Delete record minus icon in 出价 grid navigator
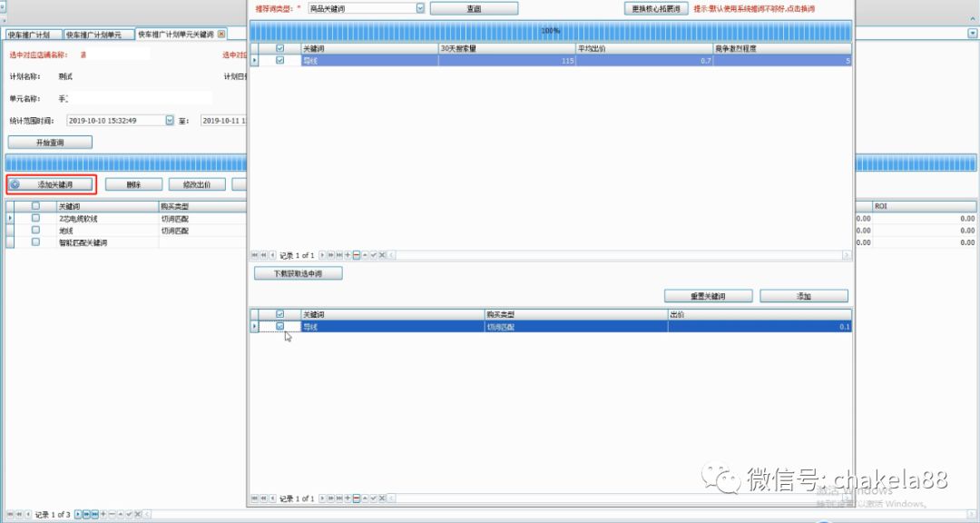The height and width of the screenshot is (523, 980). pos(357,498)
